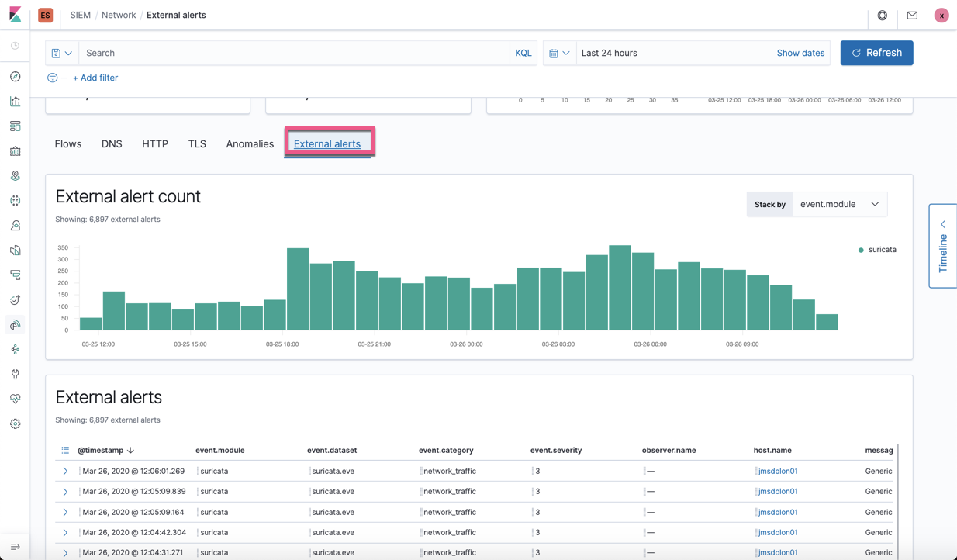Expand the 12:05:09.839 alert row
Image resolution: width=957 pixels, height=560 pixels.
65,492
